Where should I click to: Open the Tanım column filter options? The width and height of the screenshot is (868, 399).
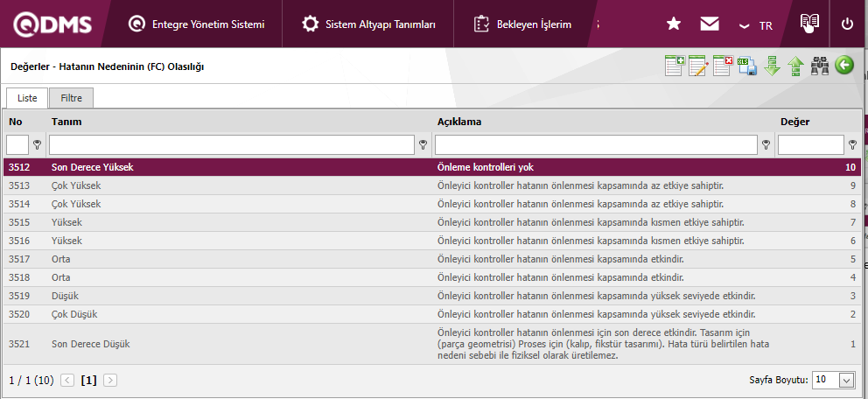click(423, 145)
